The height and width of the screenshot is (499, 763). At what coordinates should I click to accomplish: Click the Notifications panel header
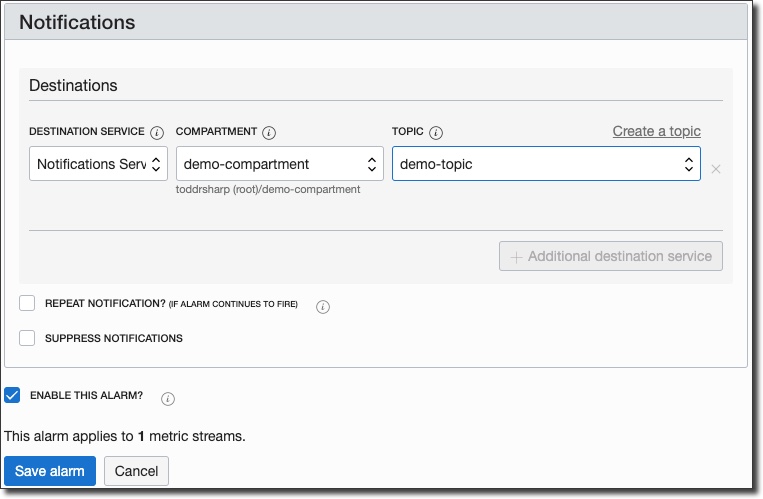[x=77, y=21]
